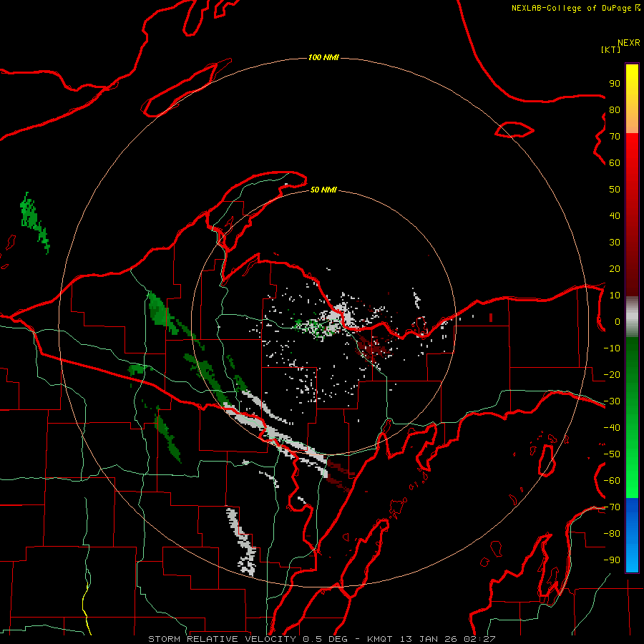Click the 20 value on velocity scale
This screenshot has width=644, height=644.
615,269
